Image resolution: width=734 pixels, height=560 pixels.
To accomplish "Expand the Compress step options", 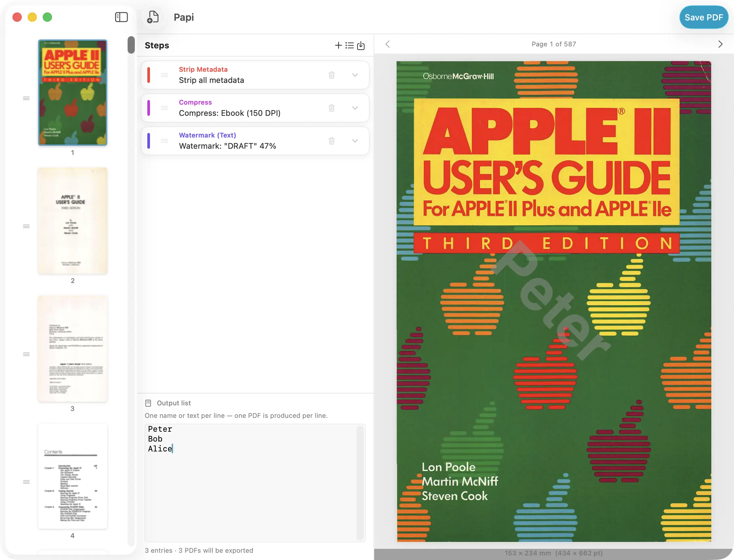I will pos(355,108).
